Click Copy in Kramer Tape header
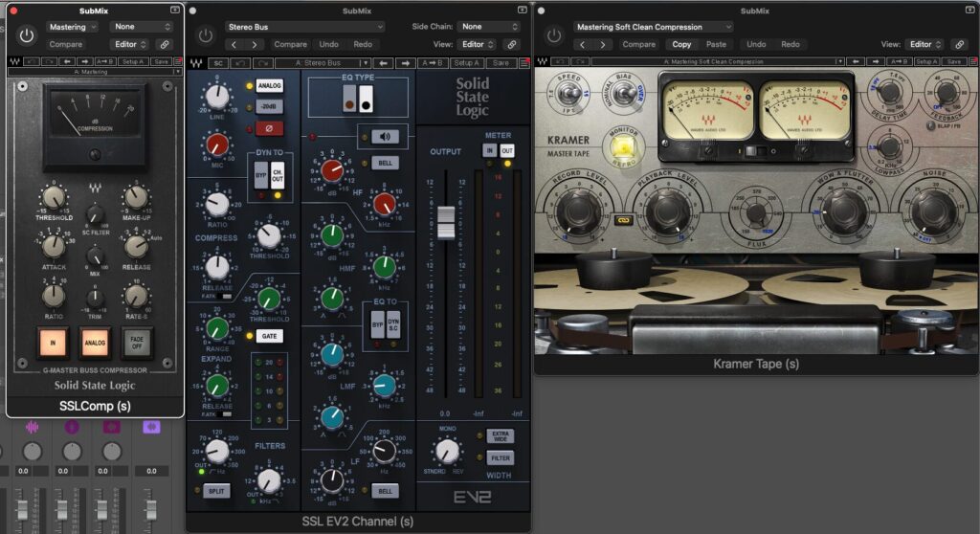Screen dimensions: 980x534 point(681,44)
